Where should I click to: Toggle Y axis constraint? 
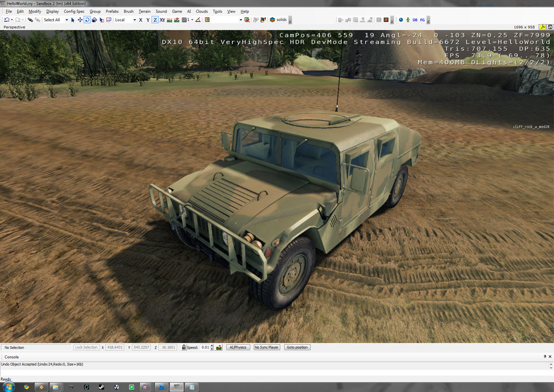148,20
